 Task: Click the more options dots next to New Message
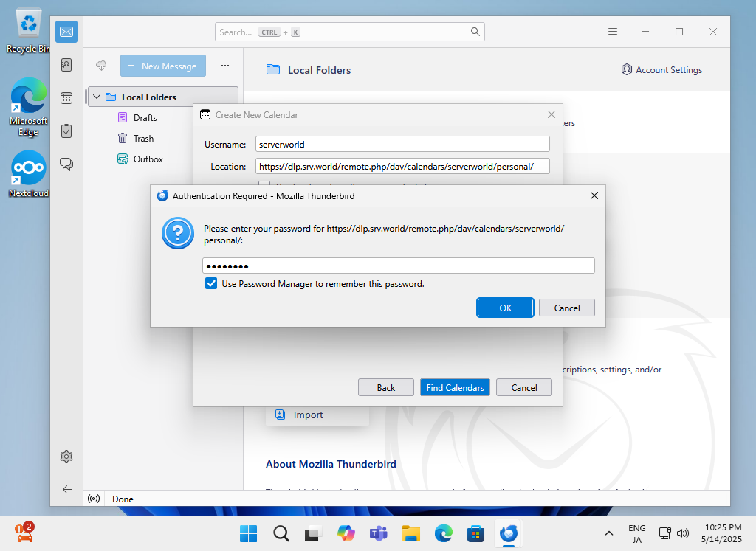pos(224,66)
